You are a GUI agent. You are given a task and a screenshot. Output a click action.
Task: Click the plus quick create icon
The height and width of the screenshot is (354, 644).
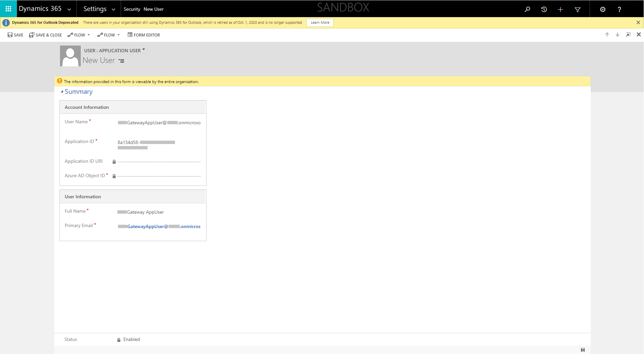coord(560,9)
